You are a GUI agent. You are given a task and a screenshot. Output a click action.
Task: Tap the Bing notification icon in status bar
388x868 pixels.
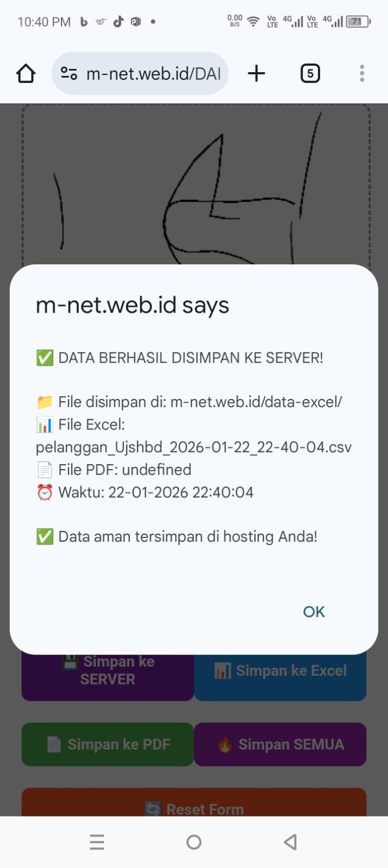click(x=84, y=22)
